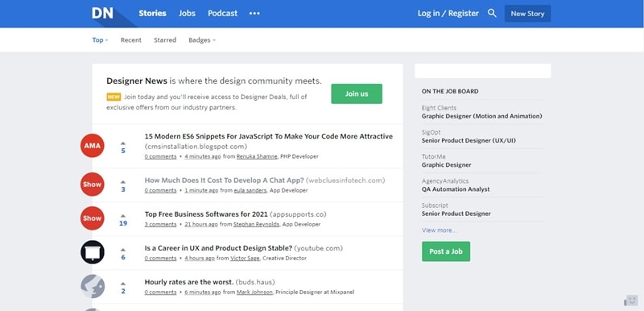Open comments on Hourly rates story
Image resolution: width=644 pixels, height=311 pixels.
pos(160,292)
